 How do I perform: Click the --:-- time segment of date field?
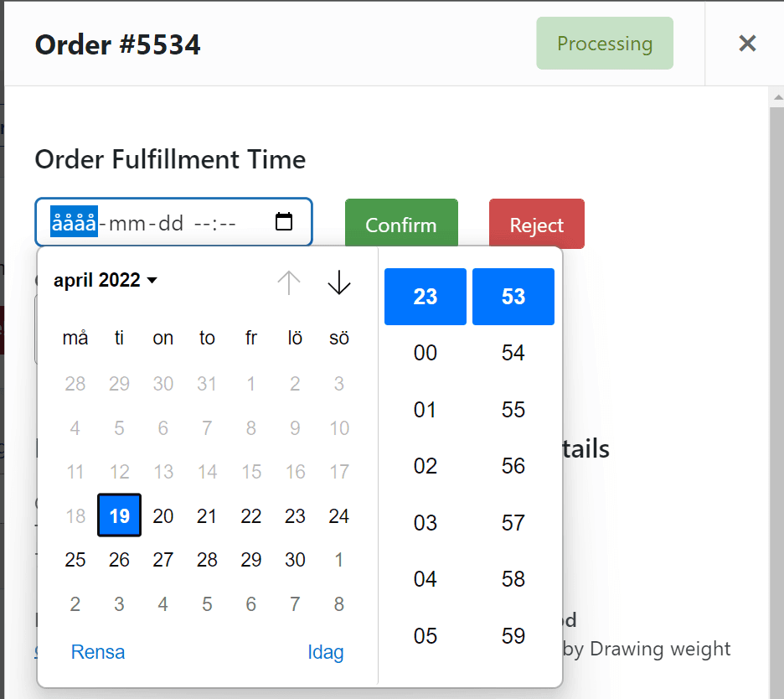(215, 223)
